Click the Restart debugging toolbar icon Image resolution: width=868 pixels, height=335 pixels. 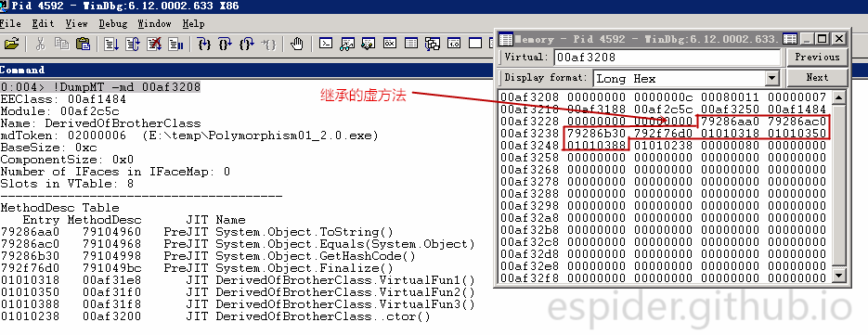[133, 44]
